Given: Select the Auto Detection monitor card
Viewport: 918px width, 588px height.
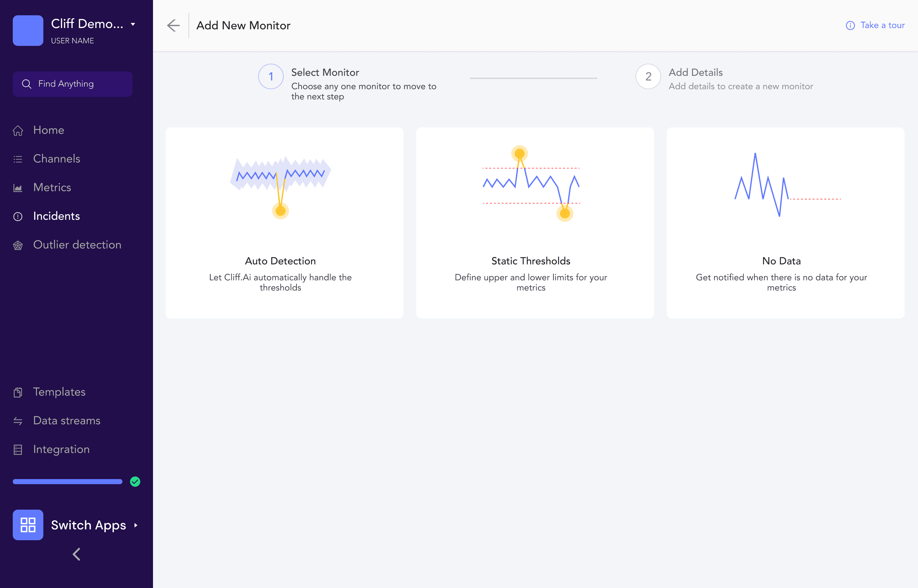Looking at the screenshot, I should click(x=284, y=223).
